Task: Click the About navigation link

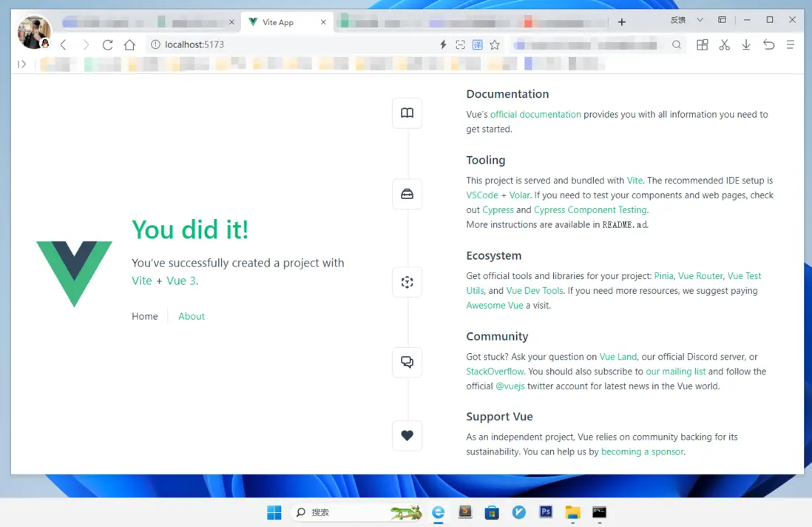Action: pyautogui.click(x=192, y=316)
